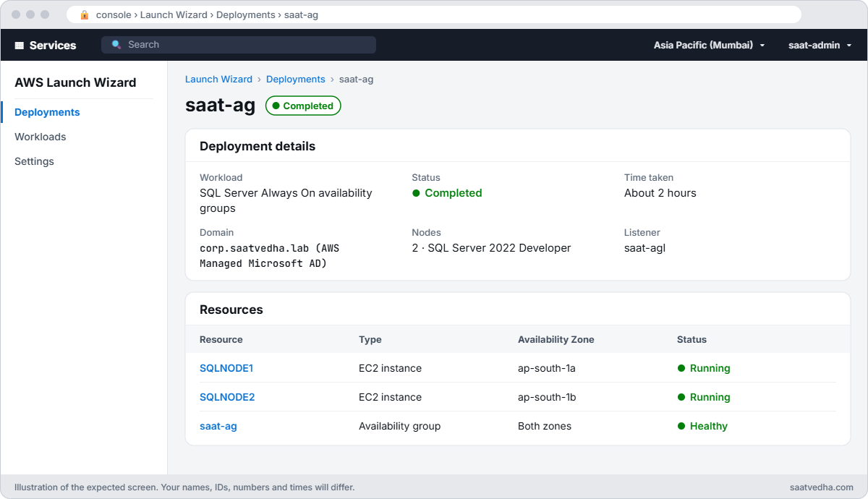Click the Deployments breadcrumb link
The height and width of the screenshot is (499, 868).
[x=296, y=80]
